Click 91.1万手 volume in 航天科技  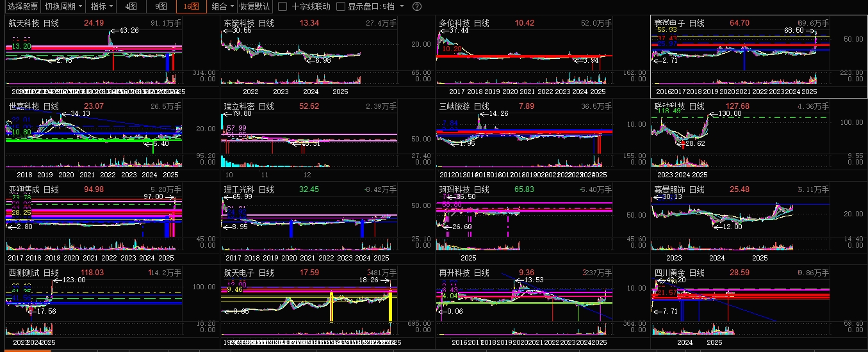pos(166,23)
